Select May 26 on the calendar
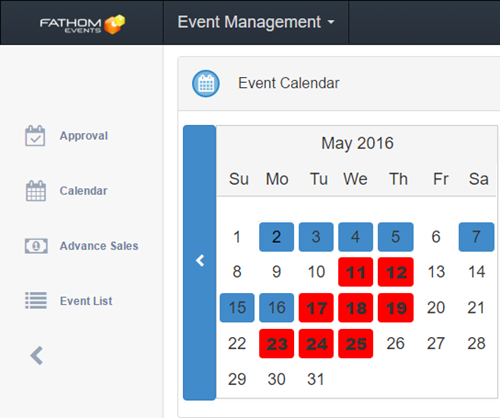This screenshot has height=418, width=500. point(396,344)
